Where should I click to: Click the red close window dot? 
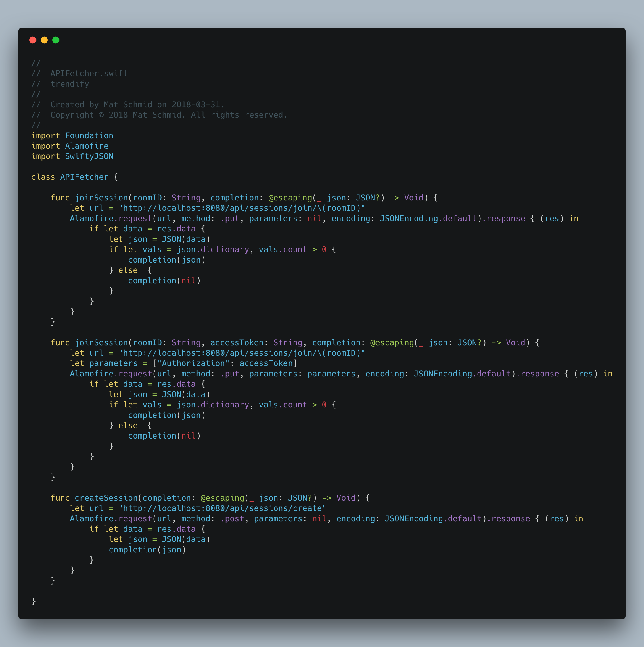coord(33,40)
